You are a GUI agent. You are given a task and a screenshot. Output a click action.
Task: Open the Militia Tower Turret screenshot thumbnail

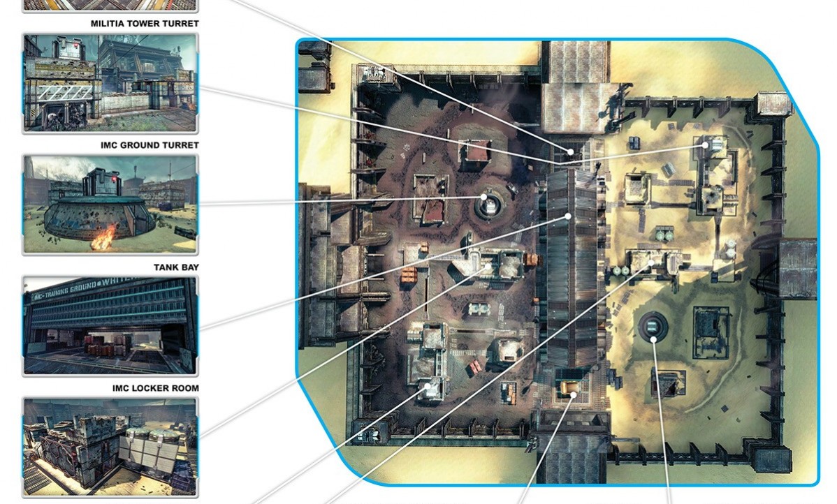coord(110,83)
